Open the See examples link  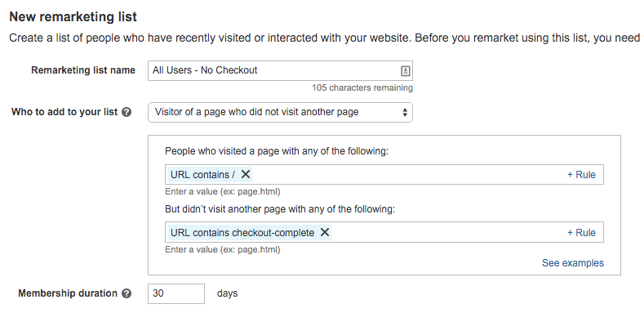tap(572, 263)
